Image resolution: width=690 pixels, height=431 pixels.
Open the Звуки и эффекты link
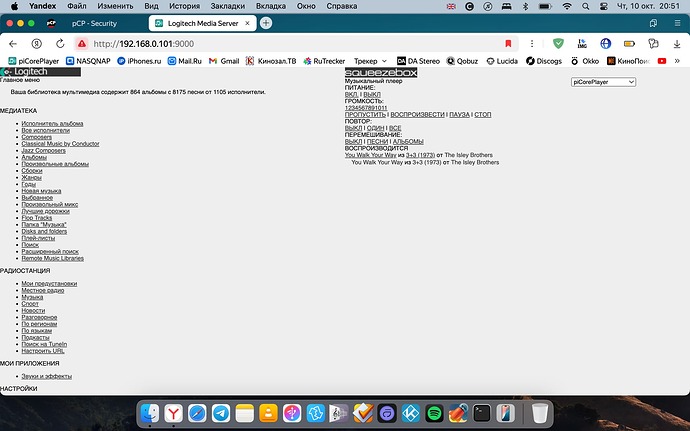[47, 376]
